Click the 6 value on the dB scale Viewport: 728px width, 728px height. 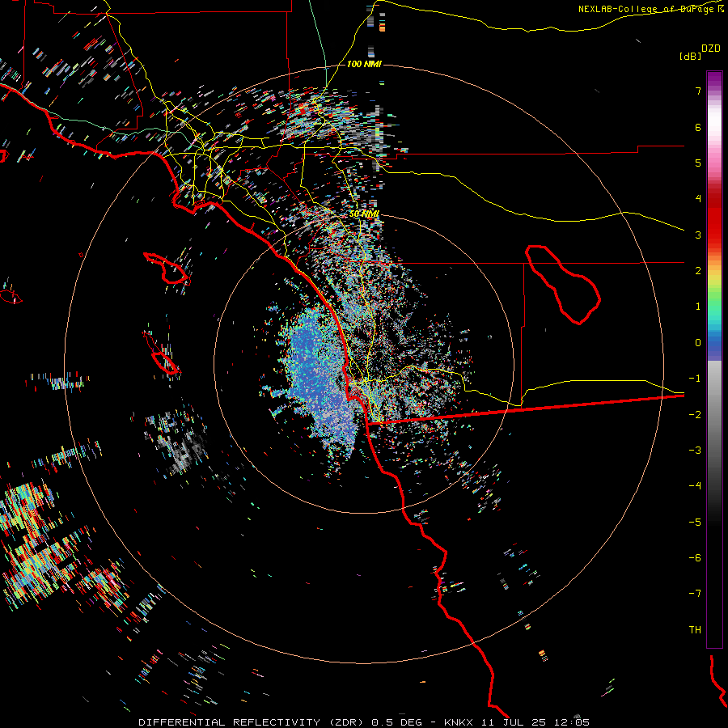tap(698, 127)
